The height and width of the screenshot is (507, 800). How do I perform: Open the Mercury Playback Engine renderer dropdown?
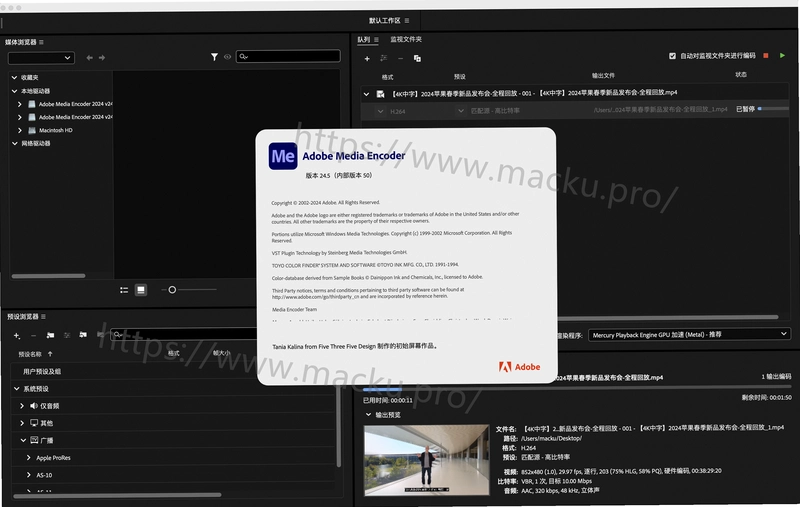[689, 335]
